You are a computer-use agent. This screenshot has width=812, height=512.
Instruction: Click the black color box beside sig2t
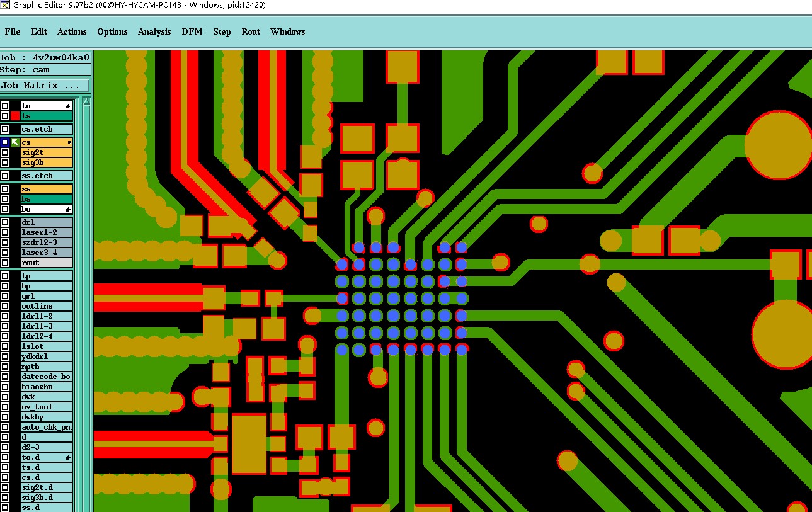click(15, 152)
